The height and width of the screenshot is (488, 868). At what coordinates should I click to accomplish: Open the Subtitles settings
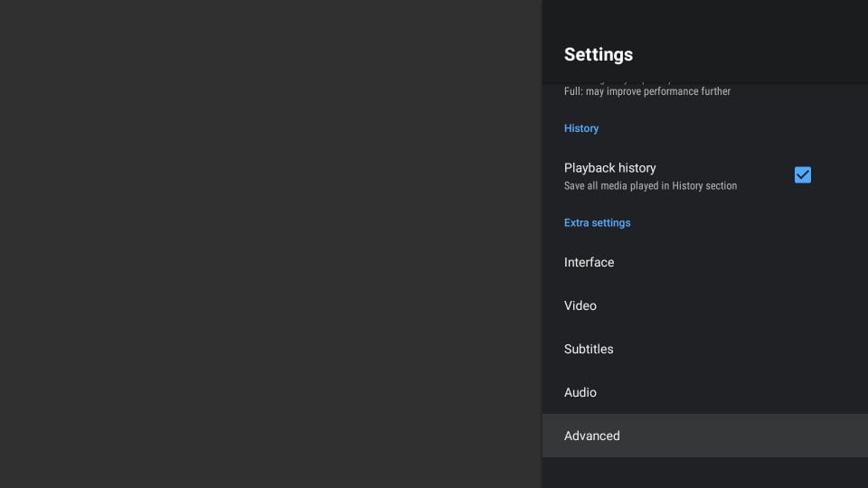704,349
